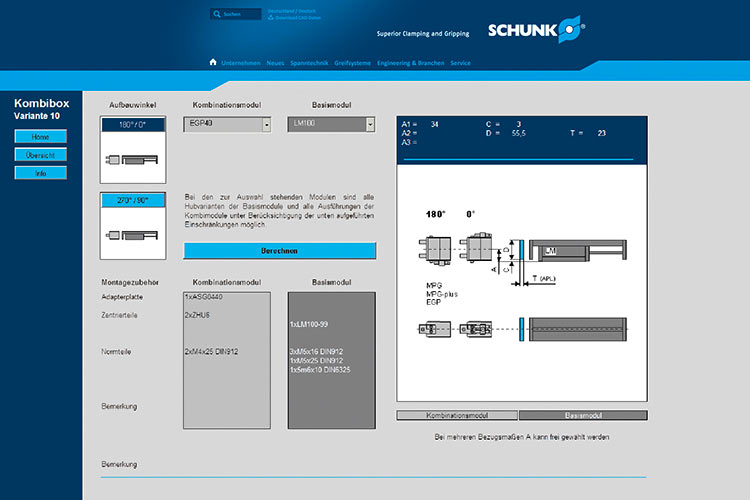Viewport: 750px width, 500px height.
Task: Click the 1xASG0440 adapter plate entry
Action: tap(204, 297)
